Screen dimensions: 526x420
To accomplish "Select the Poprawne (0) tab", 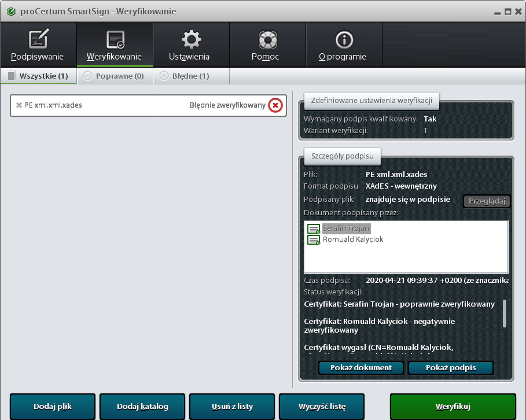I will (115, 76).
